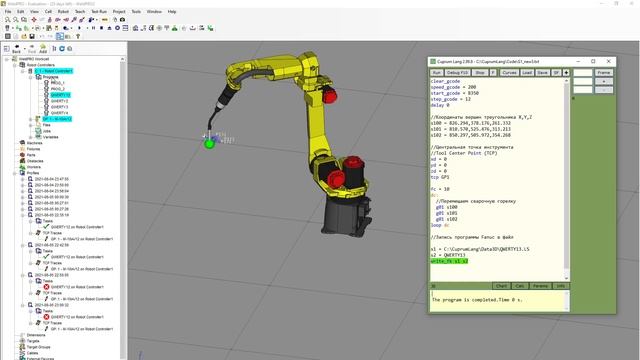Image resolution: width=640 pixels, height=360 pixels.
Task: Click the blue record circle toolbar icon
Action: tap(117, 28)
